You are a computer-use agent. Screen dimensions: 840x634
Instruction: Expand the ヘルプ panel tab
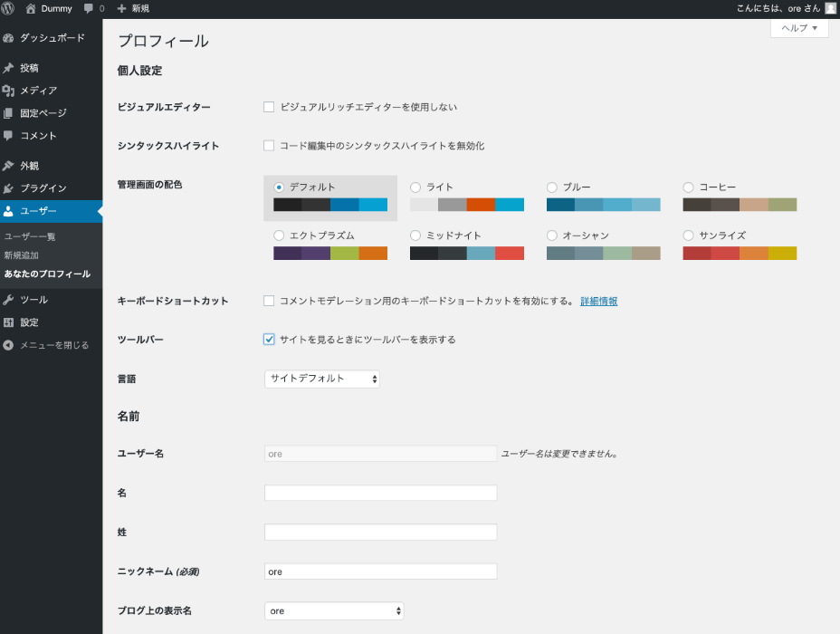[798, 28]
